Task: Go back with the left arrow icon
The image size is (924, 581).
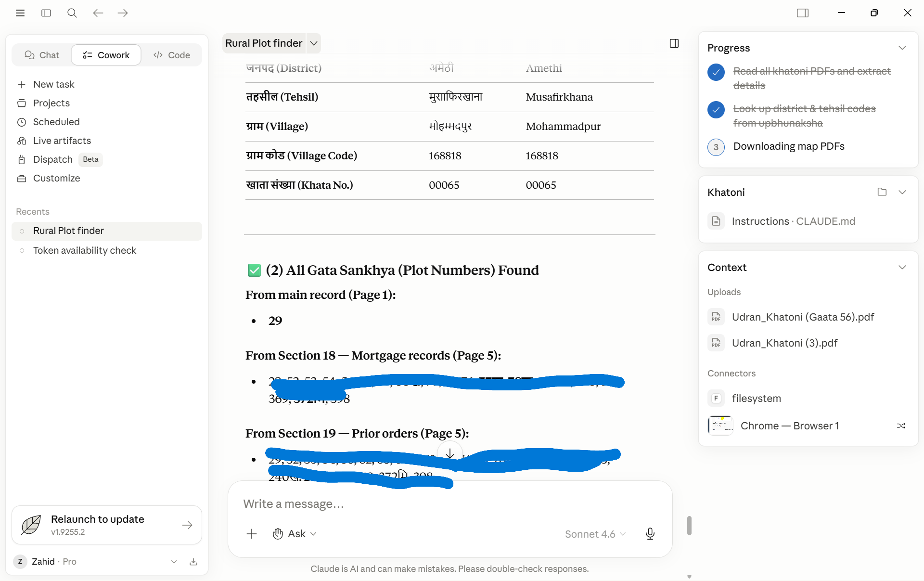Action: click(x=98, y=13)
